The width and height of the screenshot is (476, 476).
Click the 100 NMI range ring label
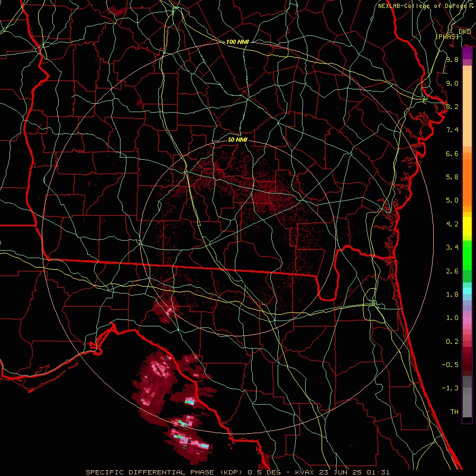(x=237, y=42)
